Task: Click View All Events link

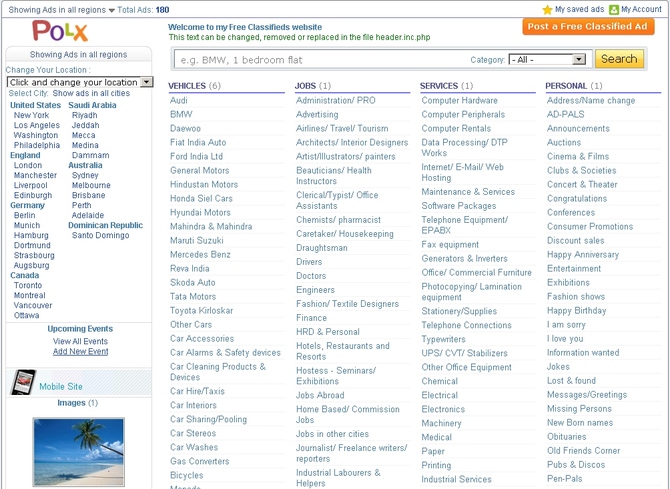Action: pyautogui.click(x=80, y=341)
